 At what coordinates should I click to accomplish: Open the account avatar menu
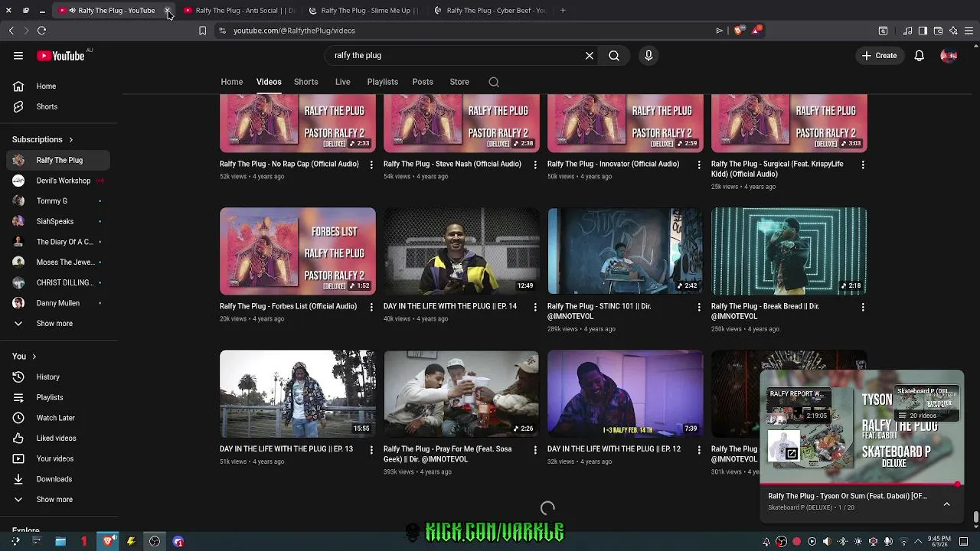[949, 55]
